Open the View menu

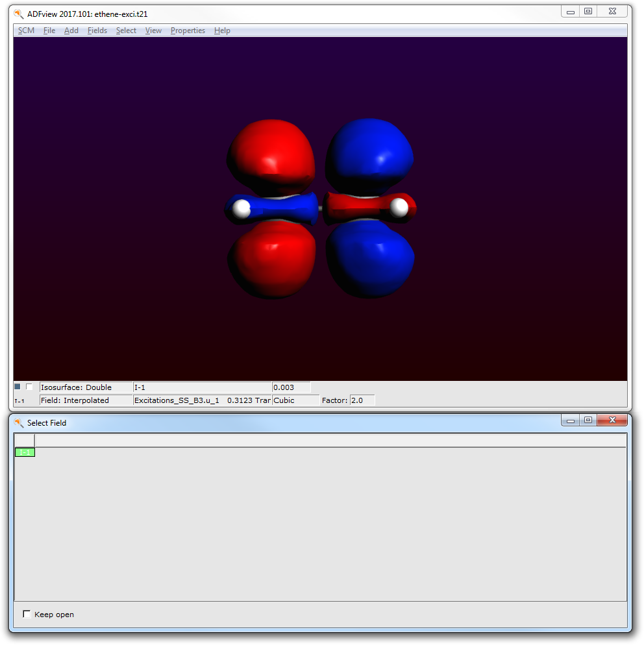tap(153, 30)
